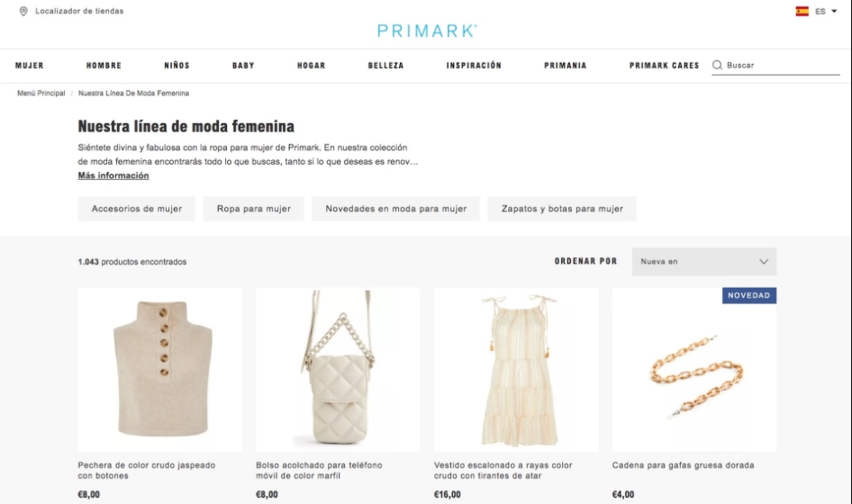The width and height of the screenshot is (852, 504).
Task: Open the gold glasses chain product image
Action: (x=693, y=370)
